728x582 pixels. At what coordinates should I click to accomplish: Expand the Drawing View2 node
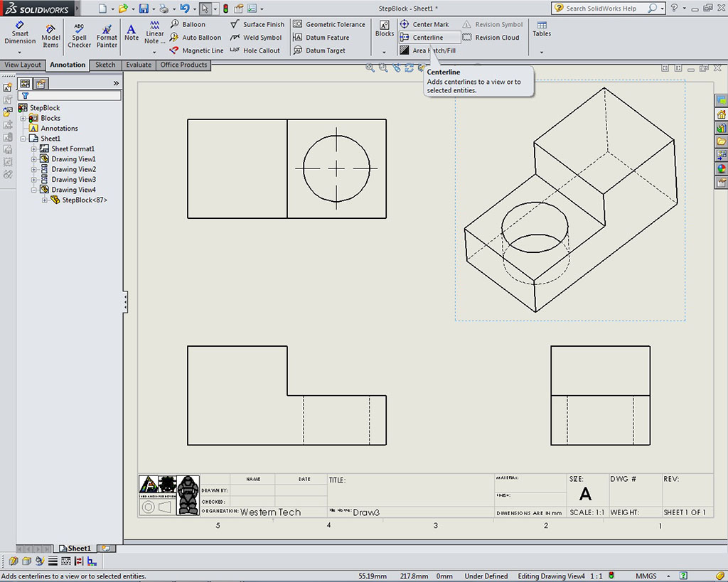pos(34,170)
